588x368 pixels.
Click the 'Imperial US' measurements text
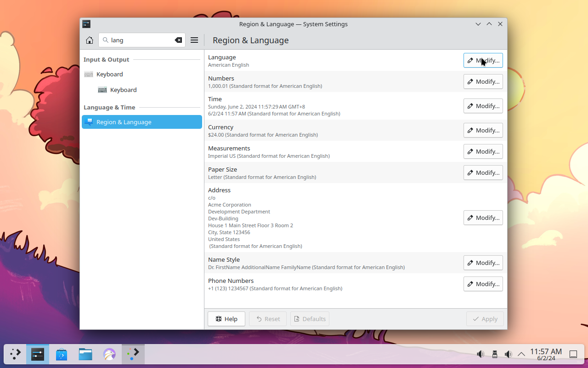(x=222, y=156)
